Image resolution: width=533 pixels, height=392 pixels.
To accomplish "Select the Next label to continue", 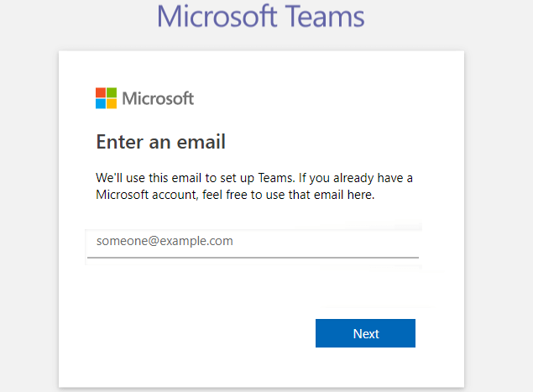I will coord(366,334).
